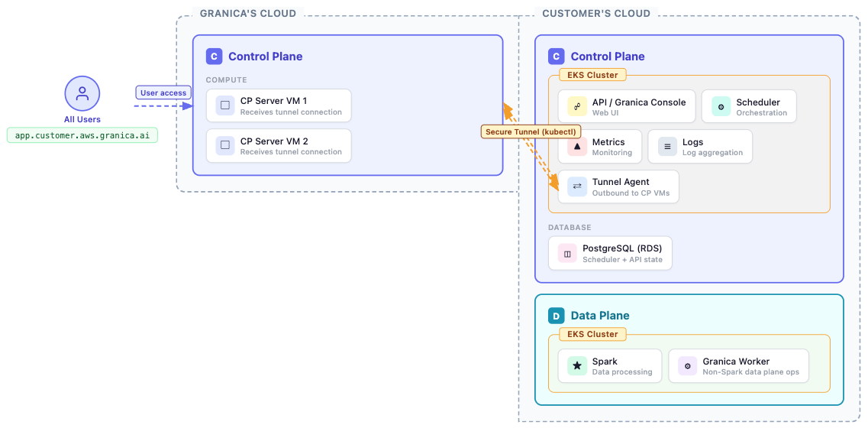Select the Spark card title
Screen dimensions: 868x428
[605, 362]
